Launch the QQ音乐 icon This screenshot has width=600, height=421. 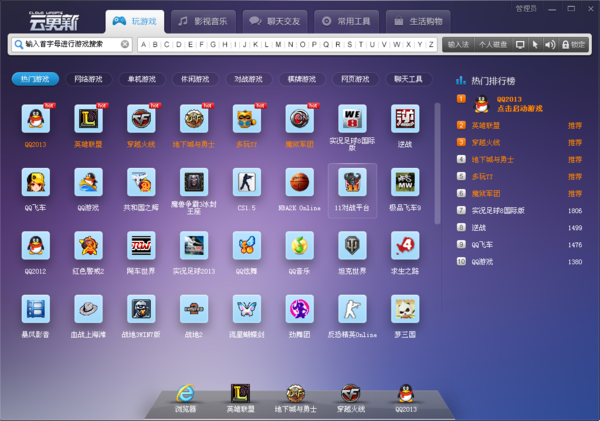(300, 245)
